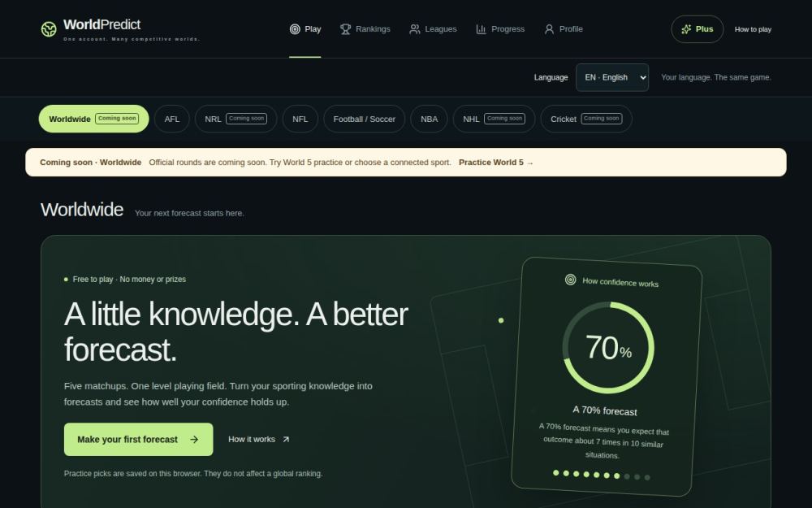The width and height of the screenshot is (812, 508).
Task: Click 'A little knowledge. A better forecast.' headline
Action: click(x=236, y=332)
